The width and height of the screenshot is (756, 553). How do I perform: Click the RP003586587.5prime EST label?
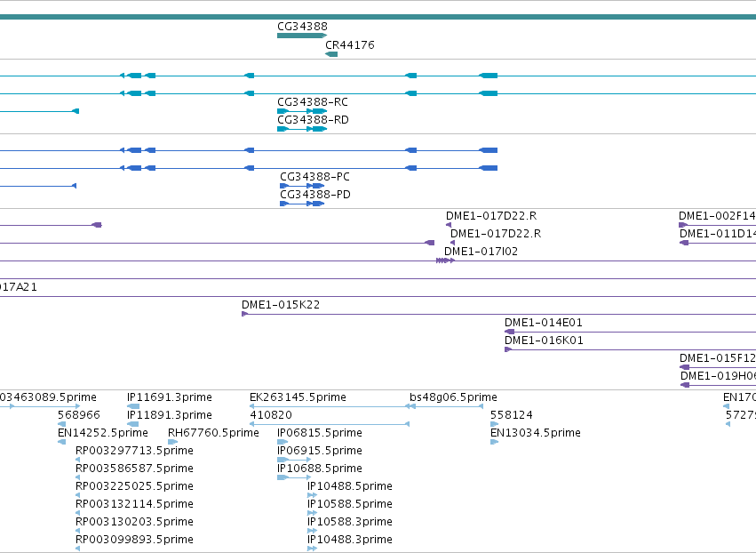(134, 469)
